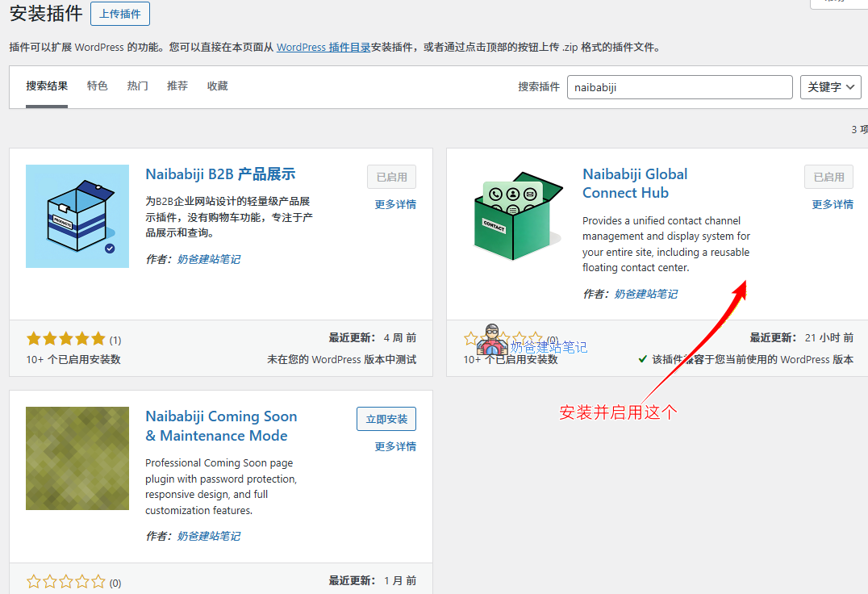Click the Coming Soon plugin green thumbnail

click(77, 458)
